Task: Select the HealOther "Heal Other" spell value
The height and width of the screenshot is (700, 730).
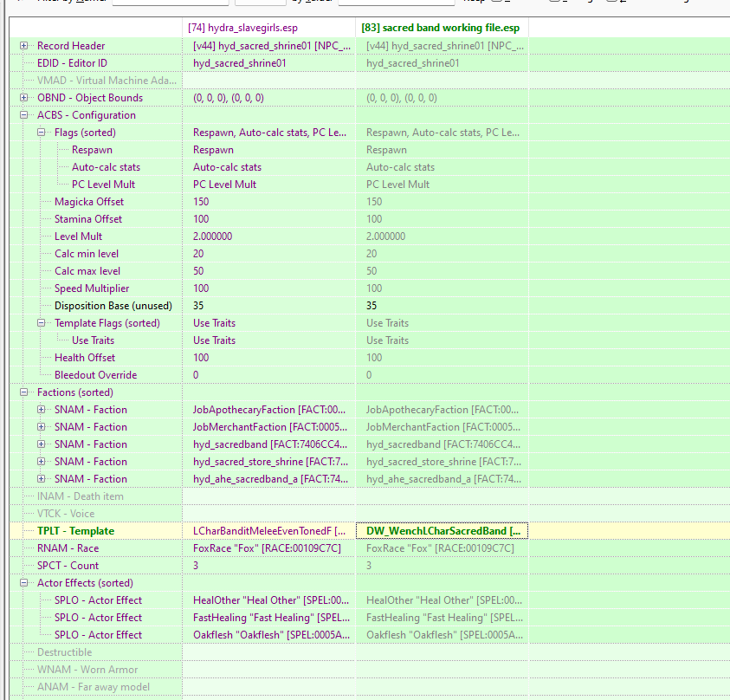Action: [x=260, y=600]
